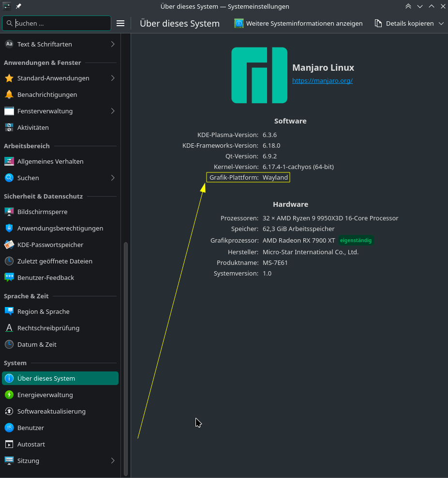
Task: Open the Softwareaktualisierung page
Action: click(60, 411)
